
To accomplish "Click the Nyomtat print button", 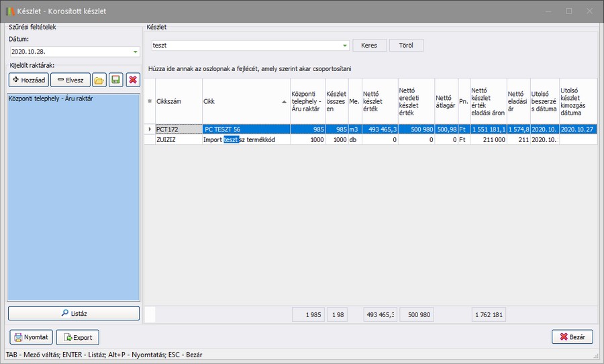I will [x=31, y=337].
